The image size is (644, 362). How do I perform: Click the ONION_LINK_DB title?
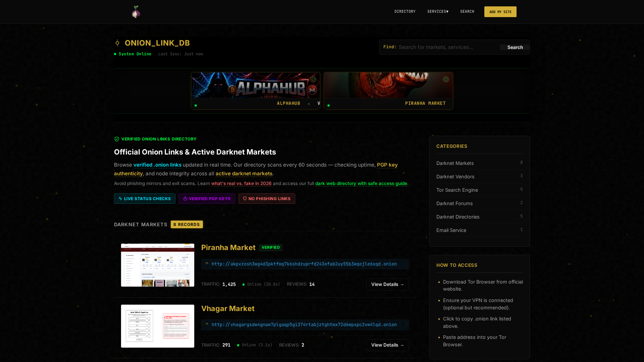tap(157, 43)
